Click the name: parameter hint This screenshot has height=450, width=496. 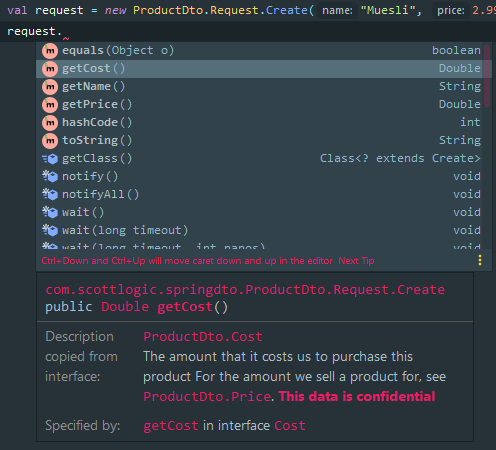click(337, 11)
